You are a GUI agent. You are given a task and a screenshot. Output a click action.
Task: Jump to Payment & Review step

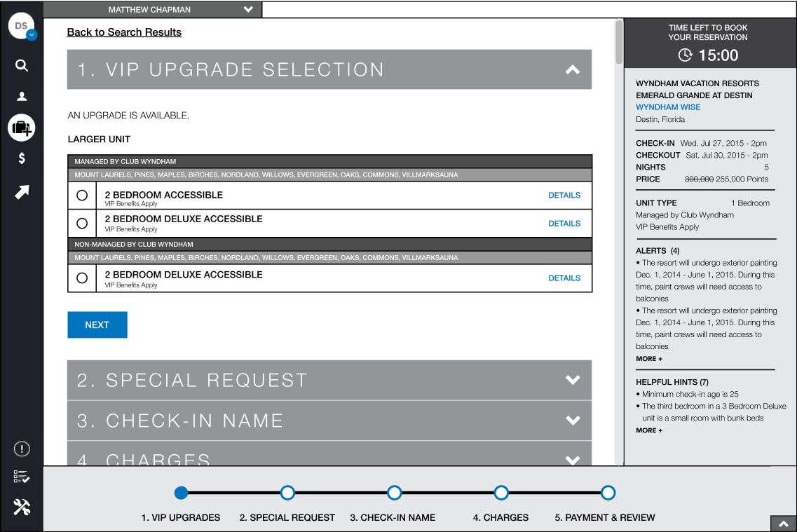pos(608,493)
